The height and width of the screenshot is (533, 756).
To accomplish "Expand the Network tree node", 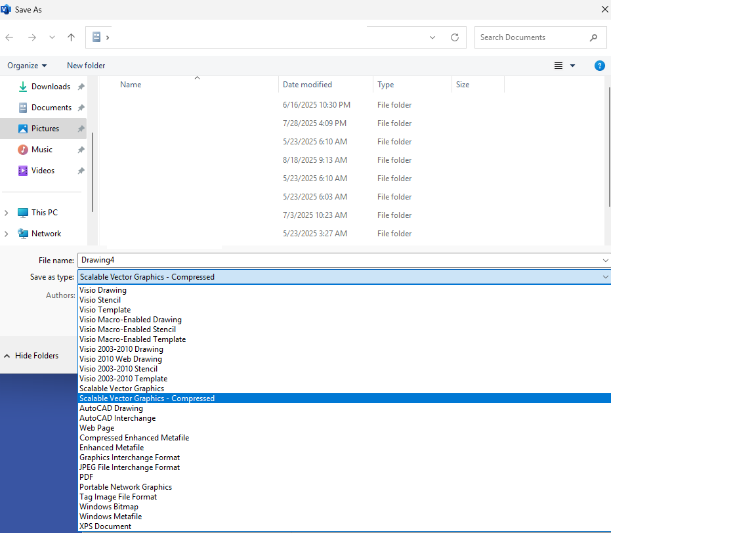I will click(x=7, y=234).
